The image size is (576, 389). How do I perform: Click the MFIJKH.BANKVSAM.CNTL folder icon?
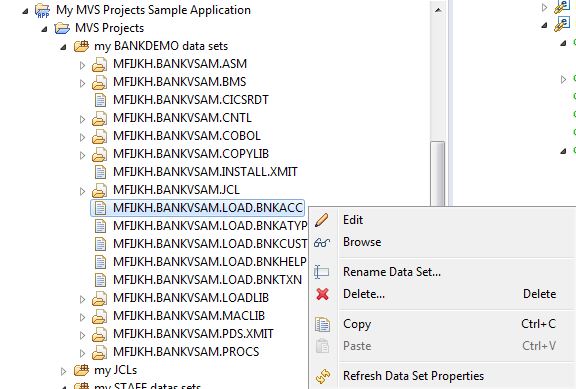pyautogui.click(x=99, y=119)
